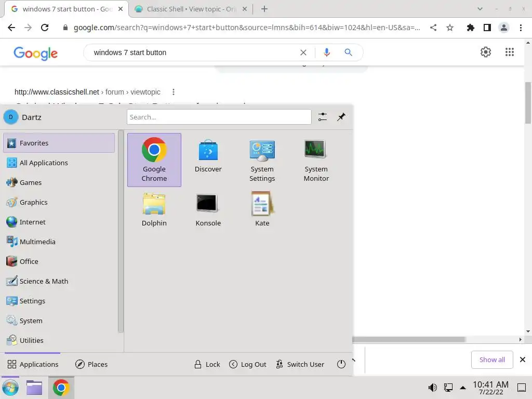Search by voice microphone
Screen dimensions: 532x399
click(326, 52)
